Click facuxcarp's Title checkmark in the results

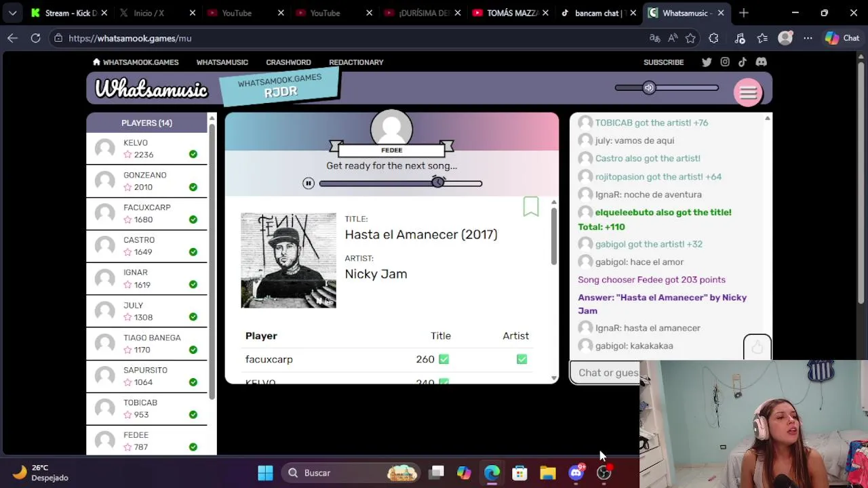(443, 359)
